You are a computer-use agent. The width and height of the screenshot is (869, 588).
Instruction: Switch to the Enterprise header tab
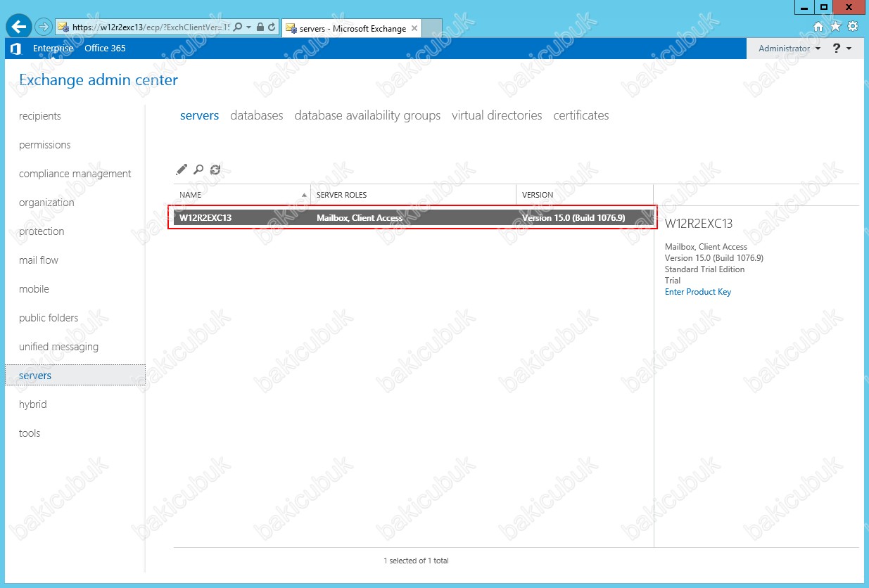[53, 49]
